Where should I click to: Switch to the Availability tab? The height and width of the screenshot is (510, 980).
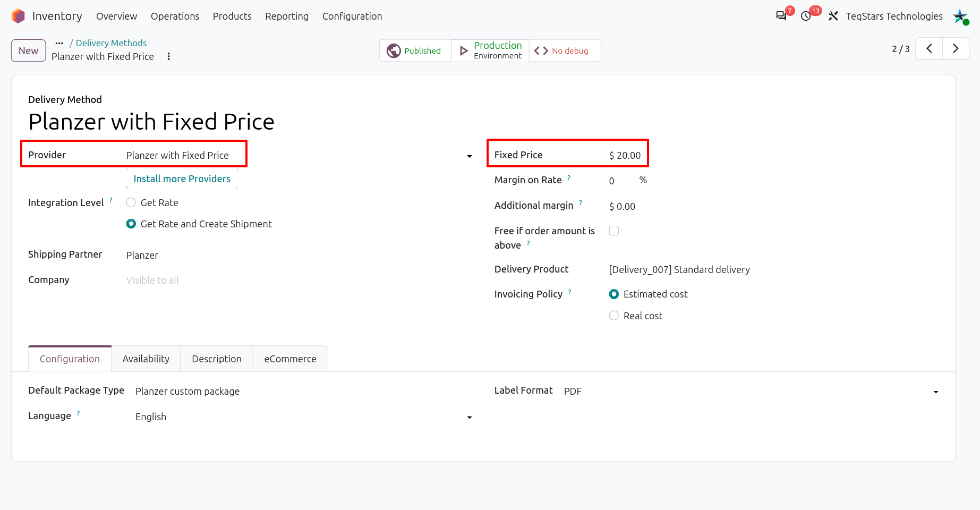pos(146,359)
